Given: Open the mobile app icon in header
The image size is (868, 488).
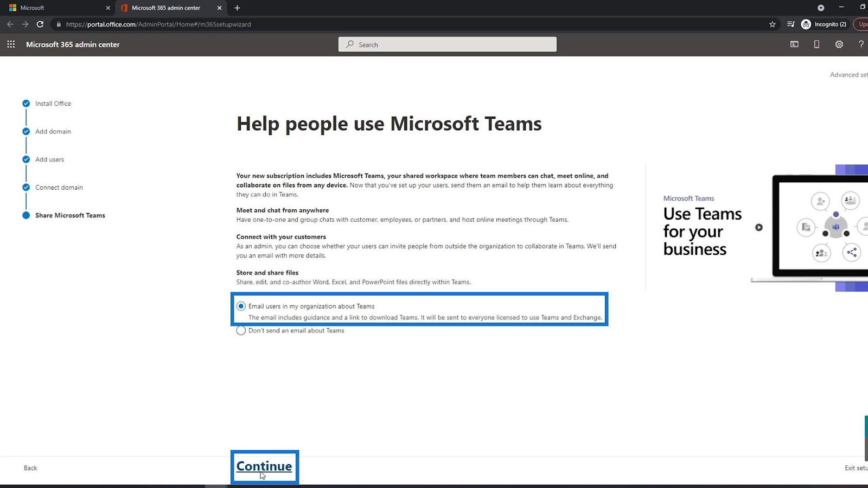Looking at the screenshot, I should [x=816, y=44].
